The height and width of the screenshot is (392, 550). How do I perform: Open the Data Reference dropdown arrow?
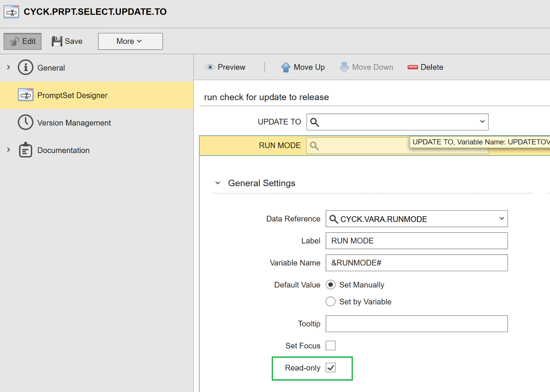pyautogui.click(x=502, y=219)
